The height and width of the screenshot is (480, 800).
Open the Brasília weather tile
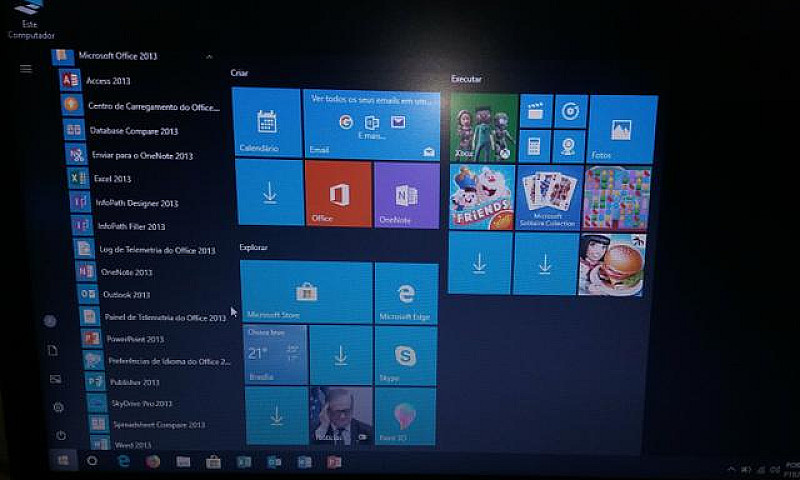point(275,355)
